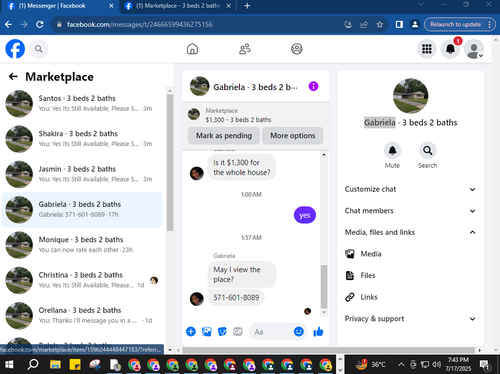This screenshot has width=500, height=374.
Task: Collapse the Media, files and links section
Action: tap(410, 232)
